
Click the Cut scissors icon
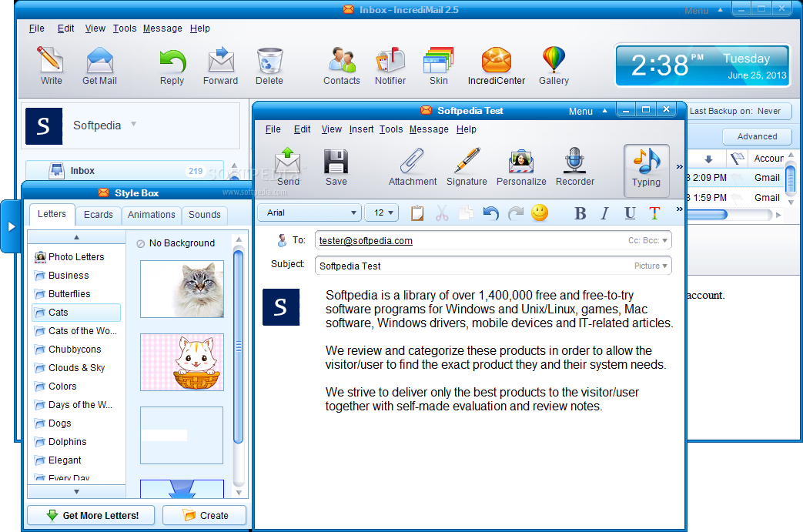(442, 212)
